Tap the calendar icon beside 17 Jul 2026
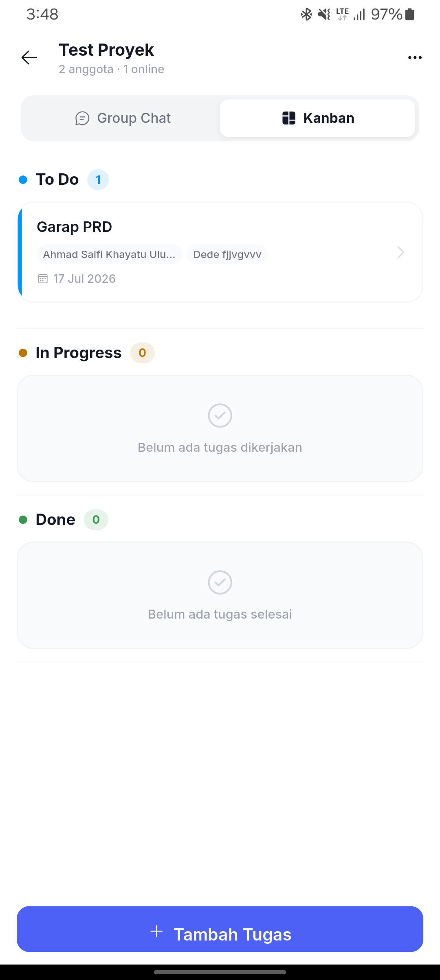440x980 pixels. coord(43,279)
